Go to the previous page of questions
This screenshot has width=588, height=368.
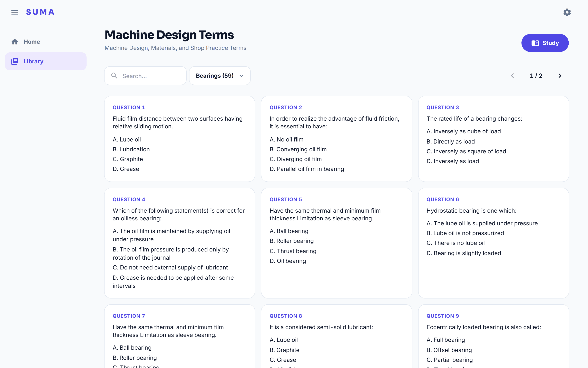click(x=512, y=76)
